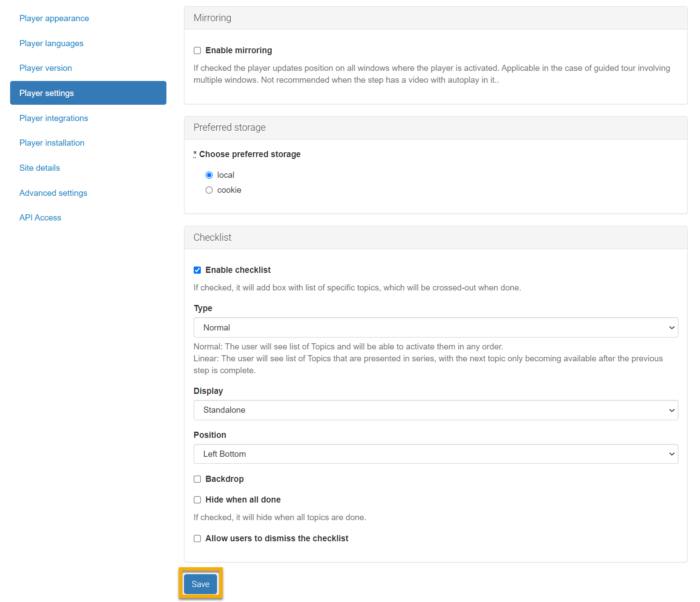Click the Save button
This screenshot has width=700, height=602.
tap(200, 584)
